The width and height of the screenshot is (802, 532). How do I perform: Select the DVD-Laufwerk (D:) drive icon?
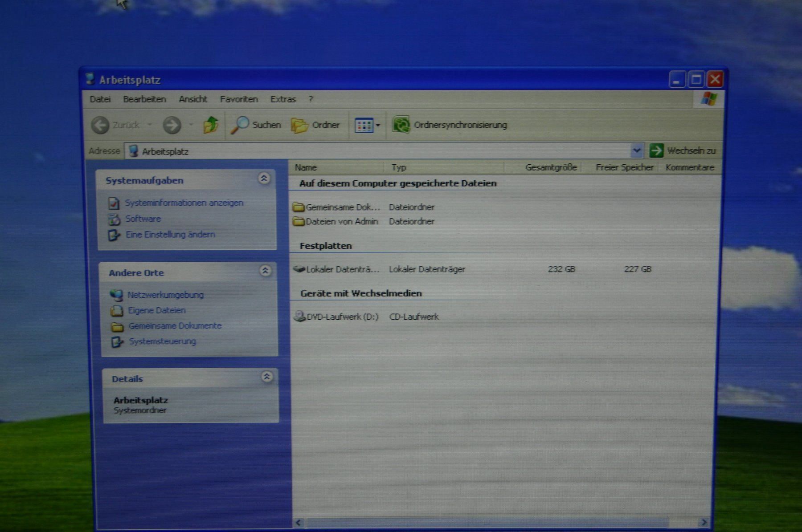[299, 317]
